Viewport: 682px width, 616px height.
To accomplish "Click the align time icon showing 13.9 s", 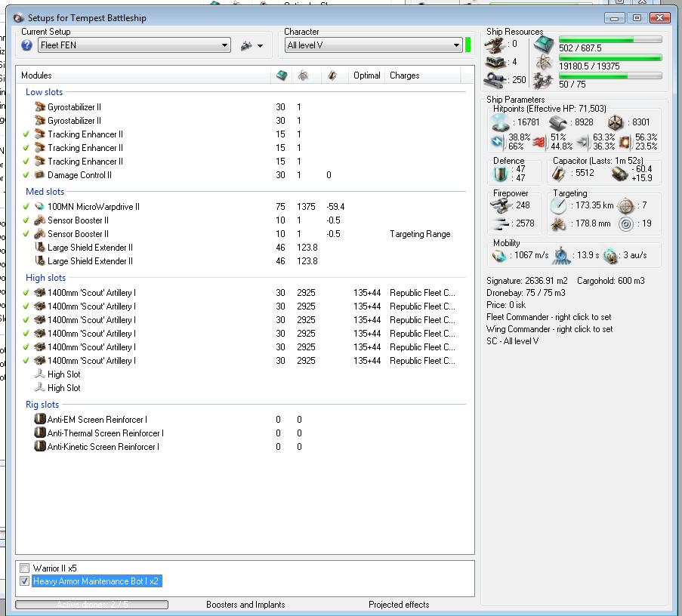I will pos(561,256).
